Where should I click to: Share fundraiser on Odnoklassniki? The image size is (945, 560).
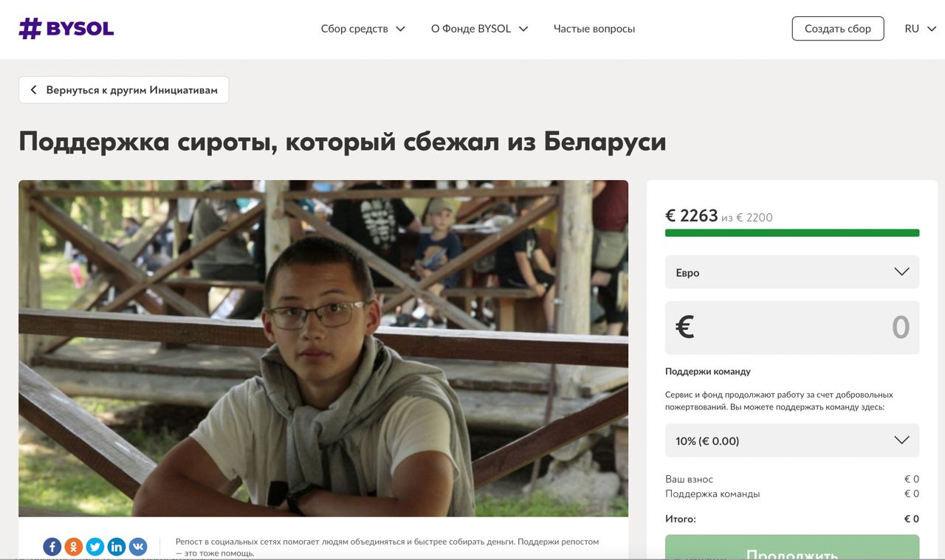click(x=74, y=547)
